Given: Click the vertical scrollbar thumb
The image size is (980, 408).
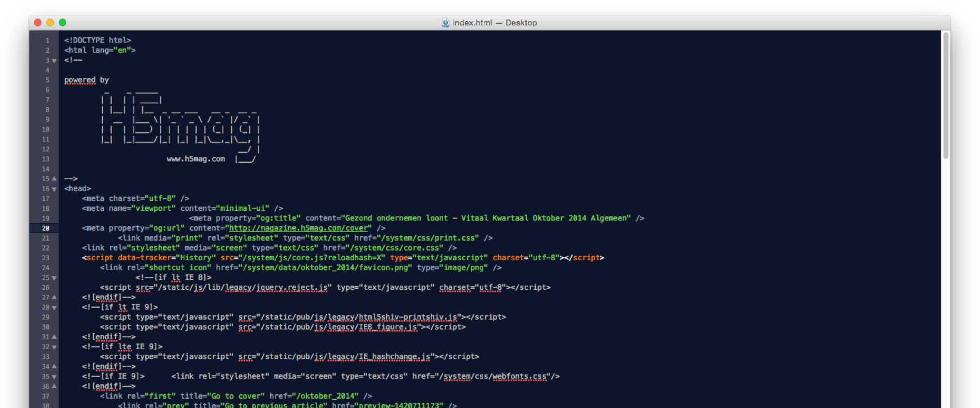Looking at the screenshot, I should pos(946,96).
